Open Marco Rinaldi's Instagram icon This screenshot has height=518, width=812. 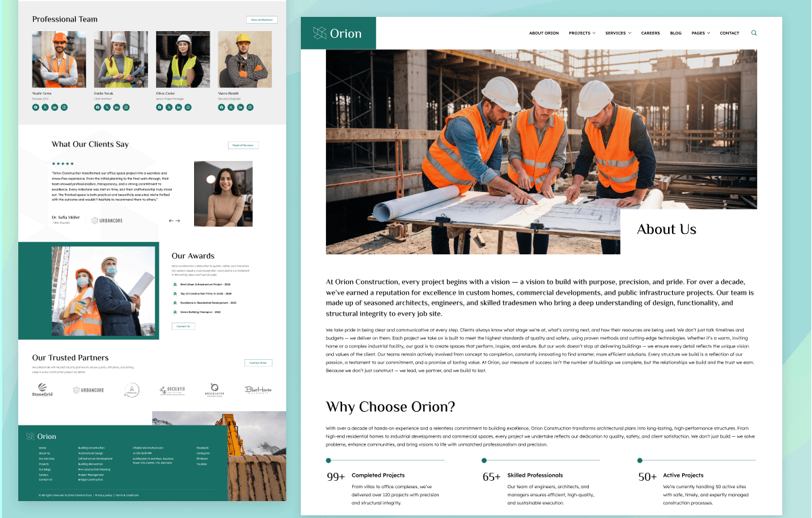pos(249,108)
